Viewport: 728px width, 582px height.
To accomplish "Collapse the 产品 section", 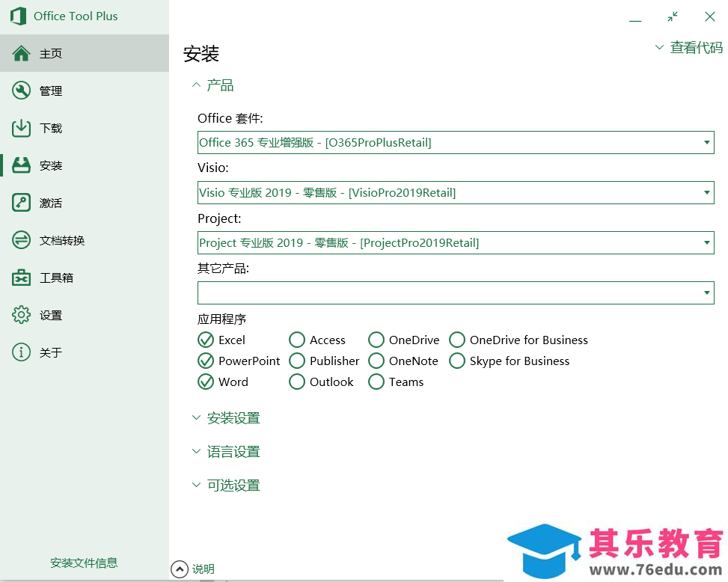I will coord(212,85).
